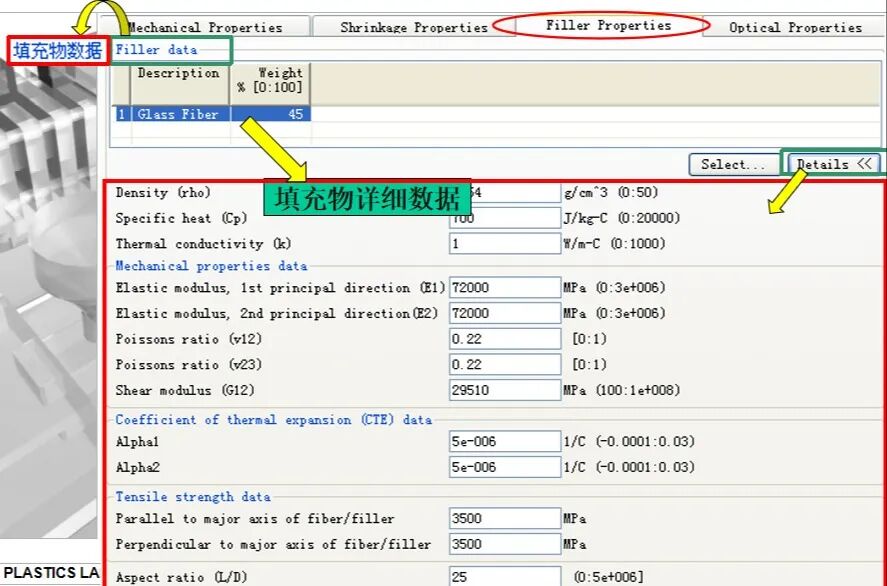Click Elastic modulus E1 input field

tap(505, 288)
